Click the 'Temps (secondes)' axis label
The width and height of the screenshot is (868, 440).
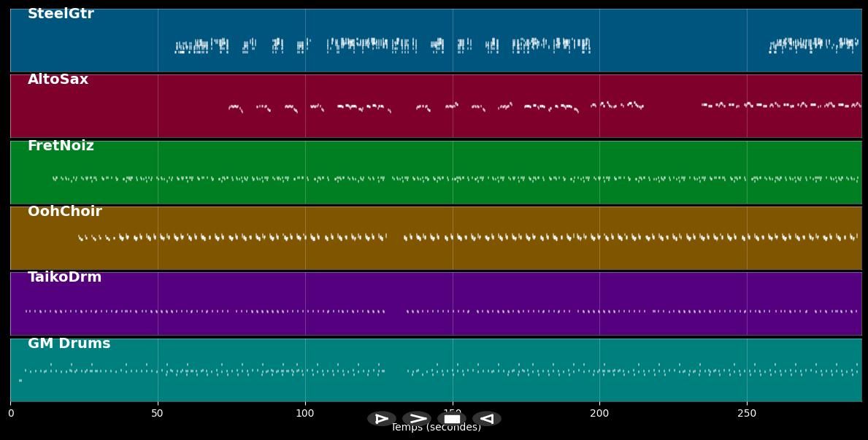(436, 428)
